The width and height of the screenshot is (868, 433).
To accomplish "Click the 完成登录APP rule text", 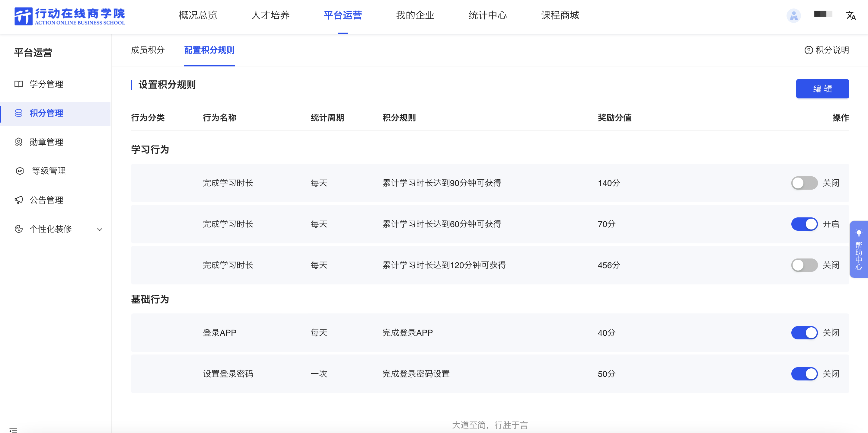I will [x=407, y=333].
